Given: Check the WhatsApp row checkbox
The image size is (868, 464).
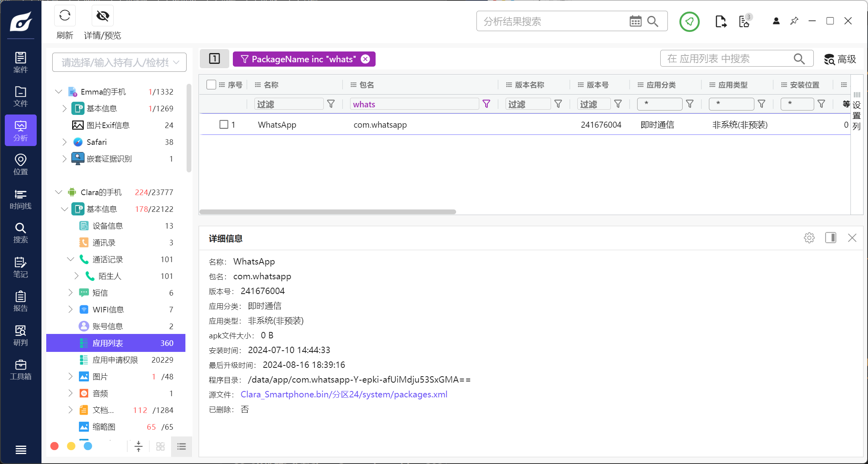Looking at the screenshot, I should (224, 124).
